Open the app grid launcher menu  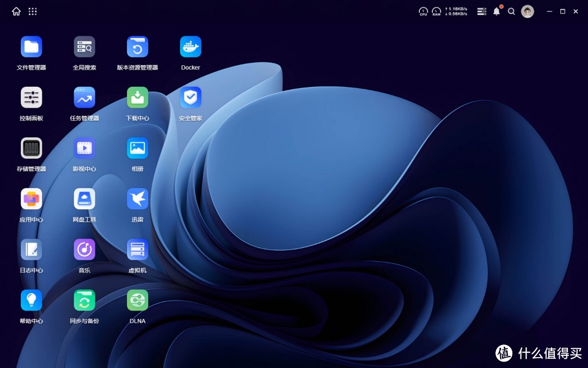pyautogui.click(x=33, y=11)
